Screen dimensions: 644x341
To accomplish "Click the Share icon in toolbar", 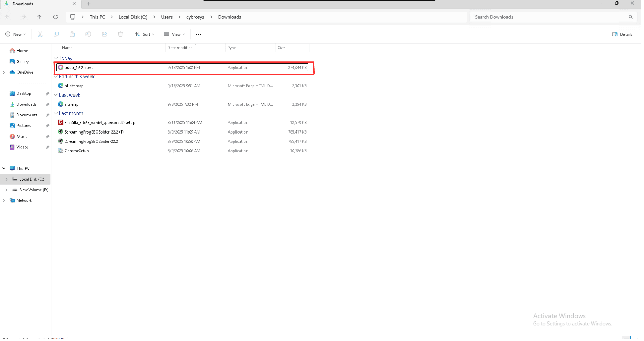I will pos(105,34).
